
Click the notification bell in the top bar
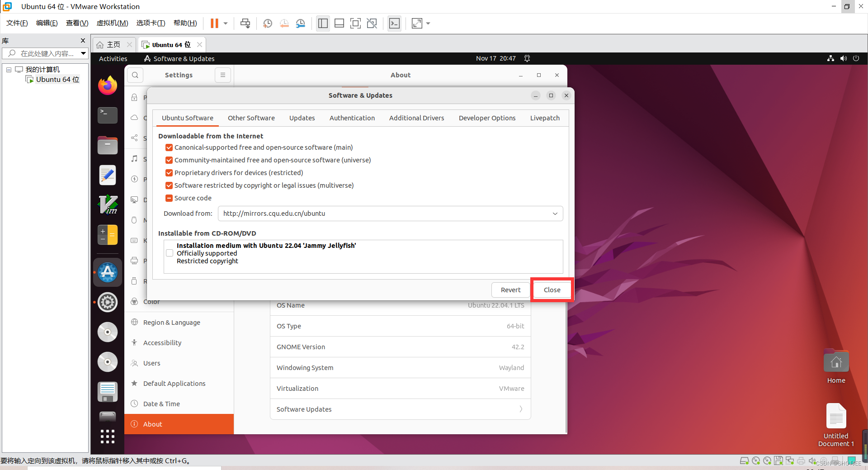pyautogui.click(x=527, y=58)
